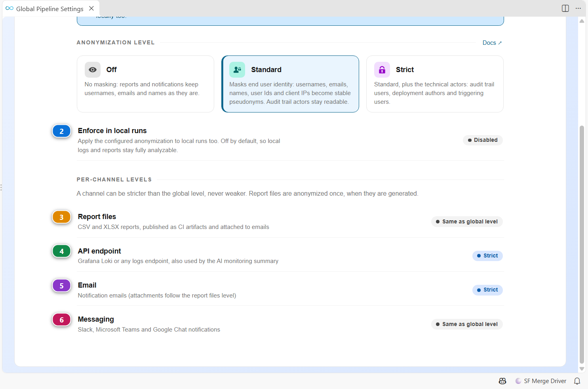Change Email Strict level badge
Screen dimensions: 588x389
coord(487,290)
